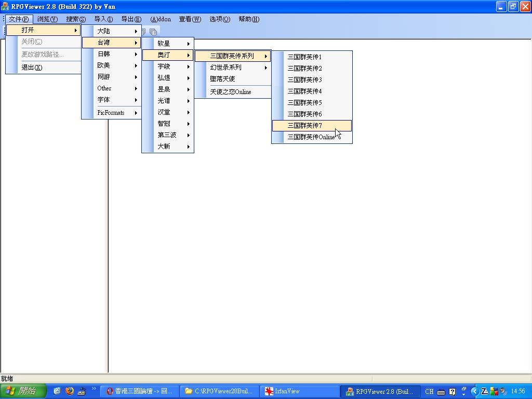Viewport: 532px width, 399px height.
Task: Expand the 日韩 submenu
Action: pos(111,54)
